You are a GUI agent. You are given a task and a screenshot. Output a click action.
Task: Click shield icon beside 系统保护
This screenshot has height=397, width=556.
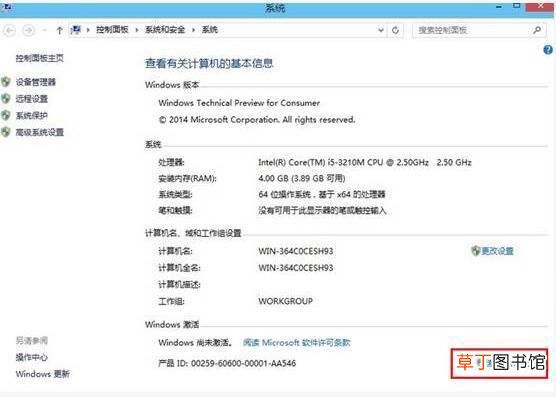6,115
